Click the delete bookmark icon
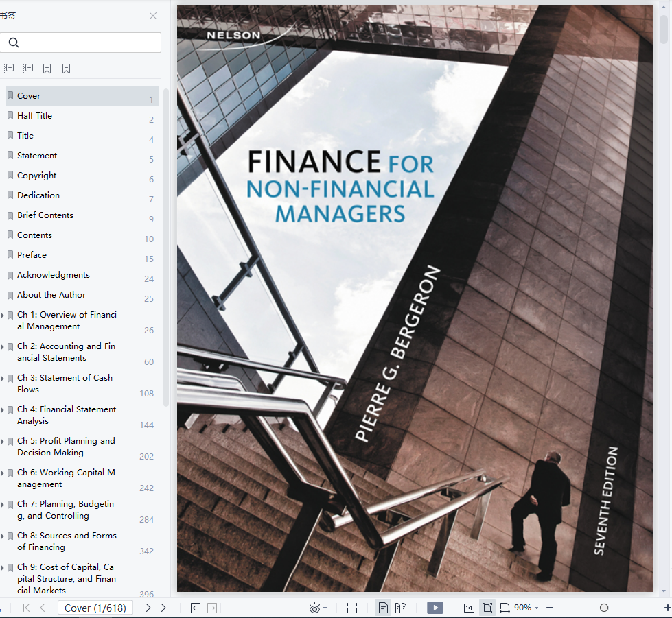Screen dimensions: 672x618 click(66, 68)
